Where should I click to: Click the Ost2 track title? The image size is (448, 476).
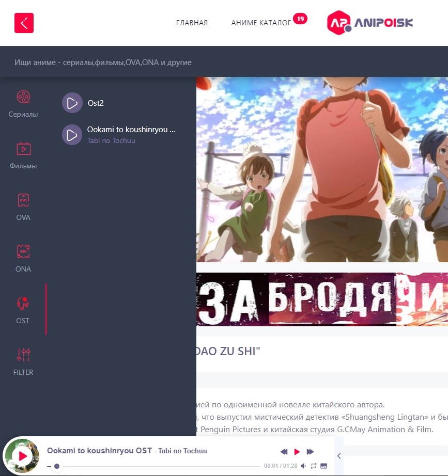(96, 103)
